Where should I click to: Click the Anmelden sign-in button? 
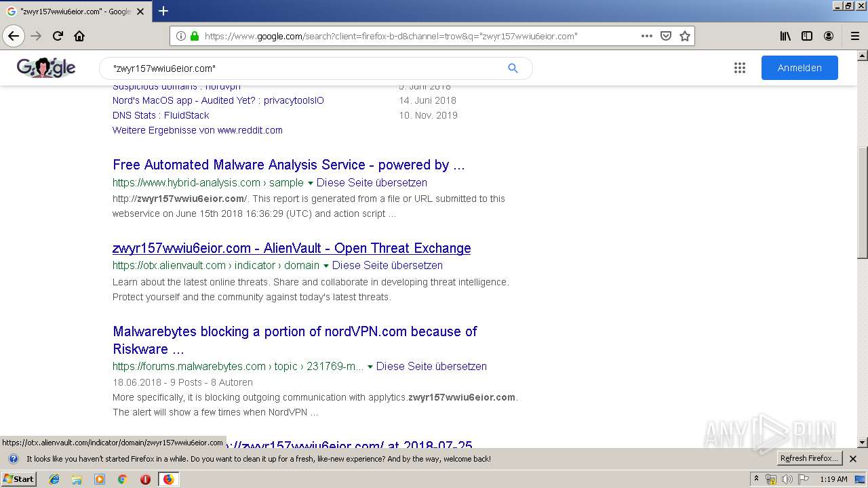[x=800, y=68]
